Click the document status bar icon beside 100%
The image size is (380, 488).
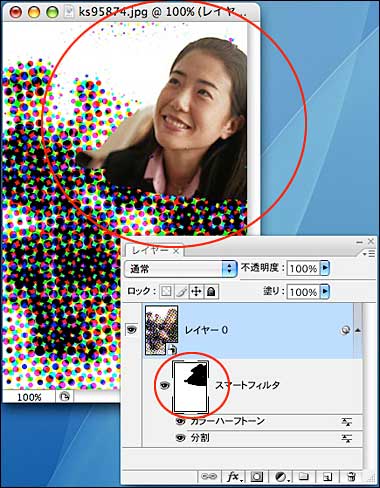[x=64, y=396]
